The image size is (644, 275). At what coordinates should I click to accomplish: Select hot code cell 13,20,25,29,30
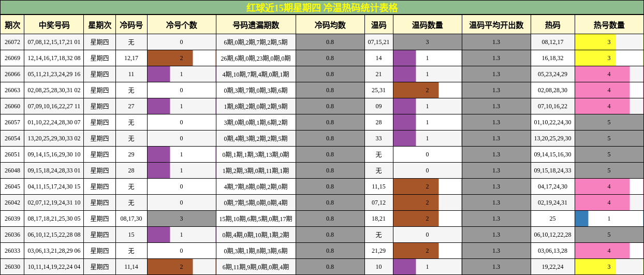pyautogui.click(x=553, y=138)
